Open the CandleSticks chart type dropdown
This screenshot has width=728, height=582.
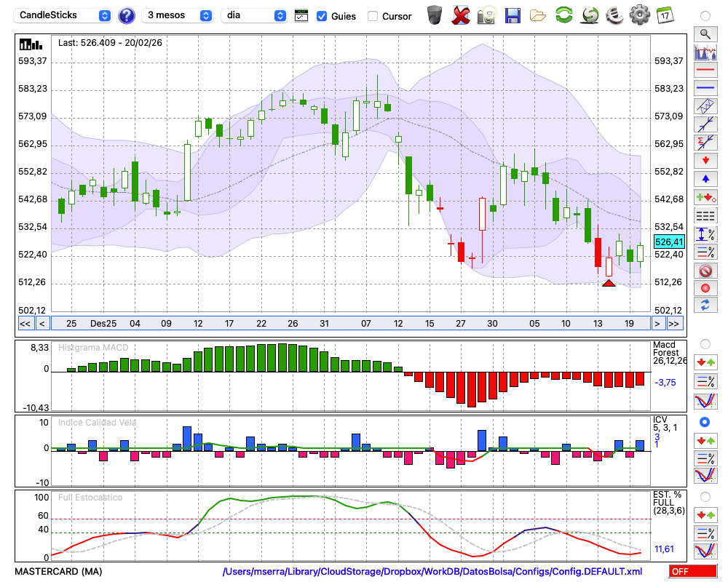[x=64, y=15]
